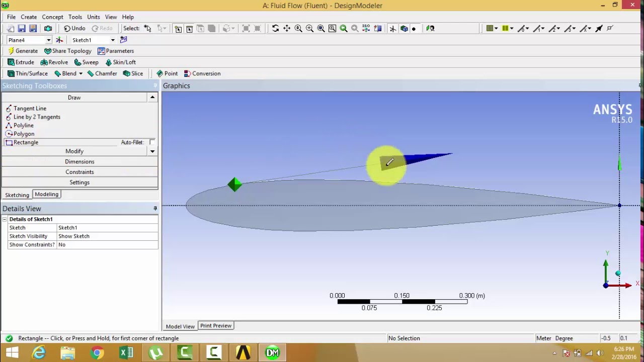644x362 pixels.
Task: Click the Previous View green magnifier icon
Action: point(344,29)
